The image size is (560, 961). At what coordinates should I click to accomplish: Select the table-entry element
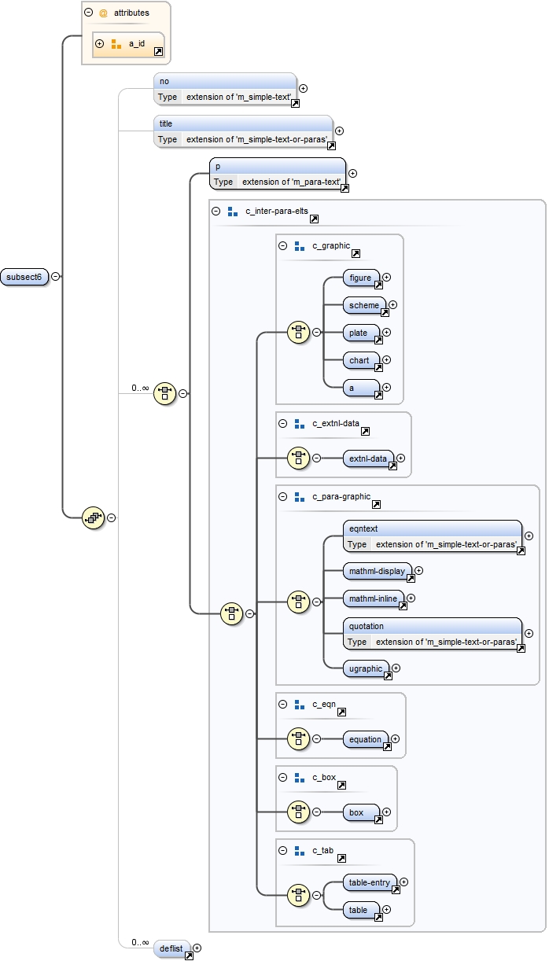[369, 883]
